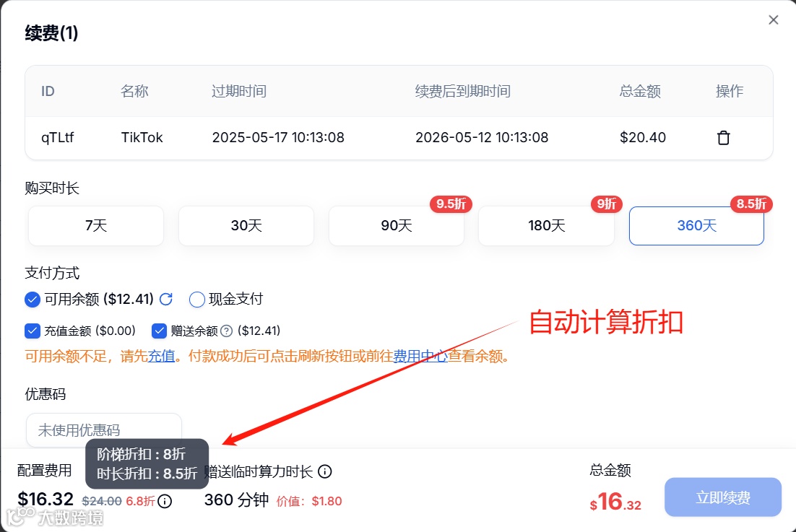This screenshot has height=532, width=796.
Task: Uncheck the 赠送余额 checkbox
Action: coord(159,331)
